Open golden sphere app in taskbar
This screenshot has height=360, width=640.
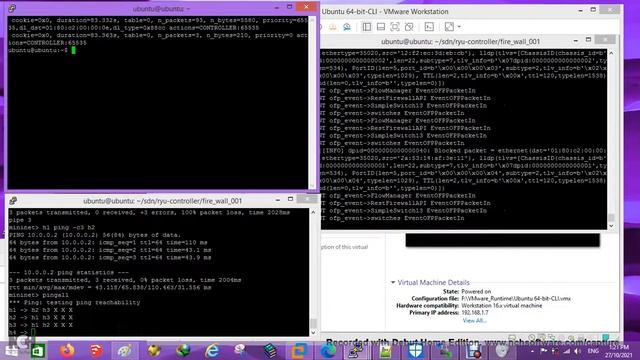(154, 351)
